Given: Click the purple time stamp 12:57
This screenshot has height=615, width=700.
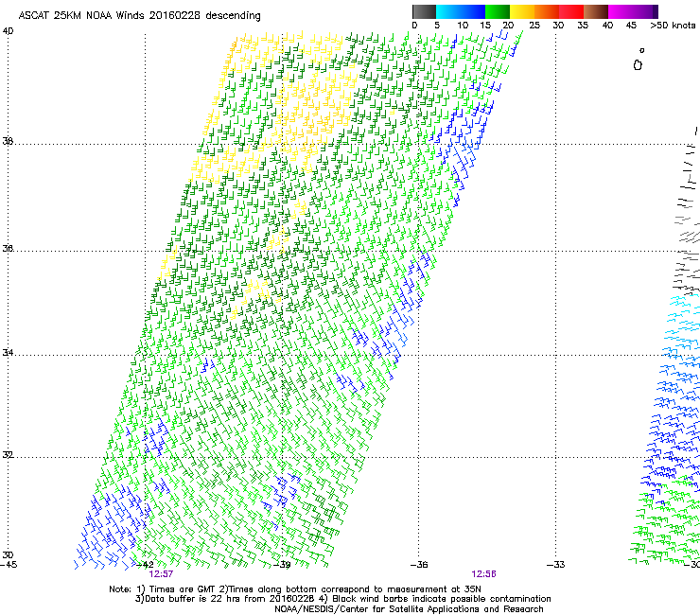Looking at the screenshot, I should pyautogui.click(x=161, y=574).
